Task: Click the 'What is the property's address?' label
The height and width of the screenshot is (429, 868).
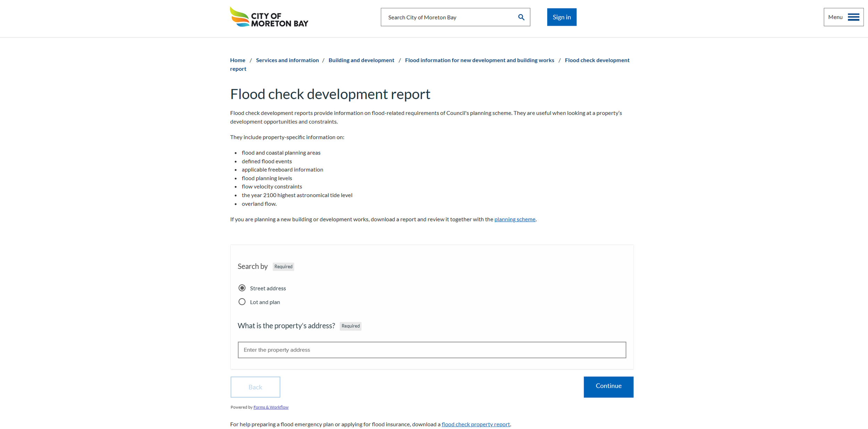Action: coord(286,326)
